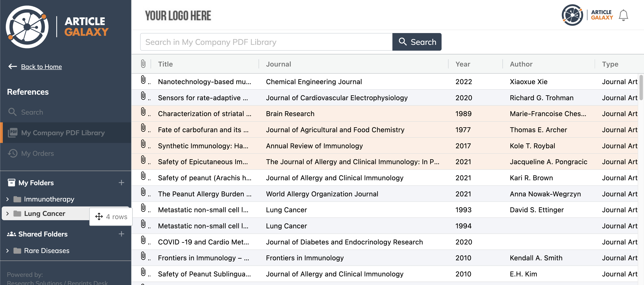Viewport: 644px width, 285px height.
Task: Open attachment paperclip for Frontiers in Immunology row
Action: [x=143, y=256]
